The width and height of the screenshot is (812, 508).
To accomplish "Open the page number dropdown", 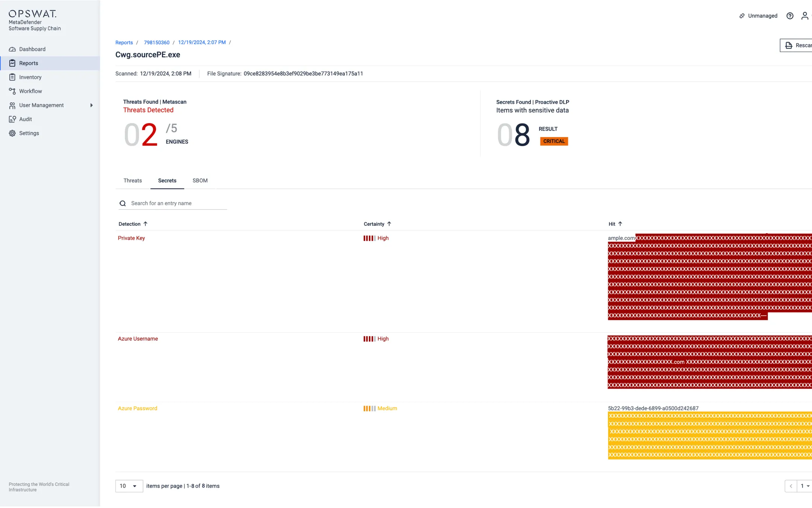I will tap(804, 486).
